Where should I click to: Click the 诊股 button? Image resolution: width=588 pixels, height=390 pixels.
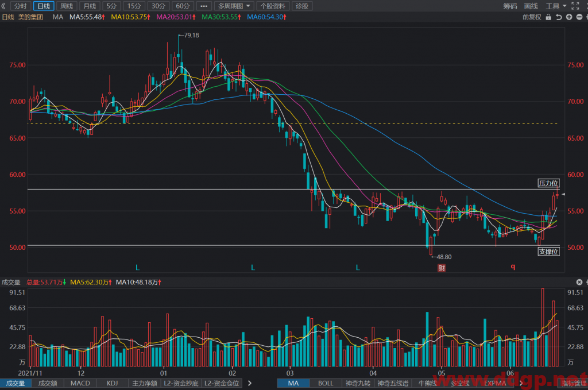302,6
